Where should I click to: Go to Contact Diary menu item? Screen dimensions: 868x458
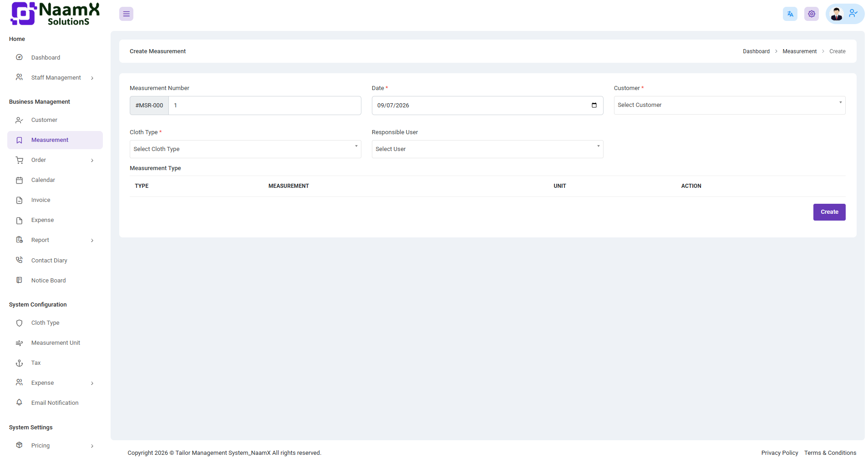55,260
